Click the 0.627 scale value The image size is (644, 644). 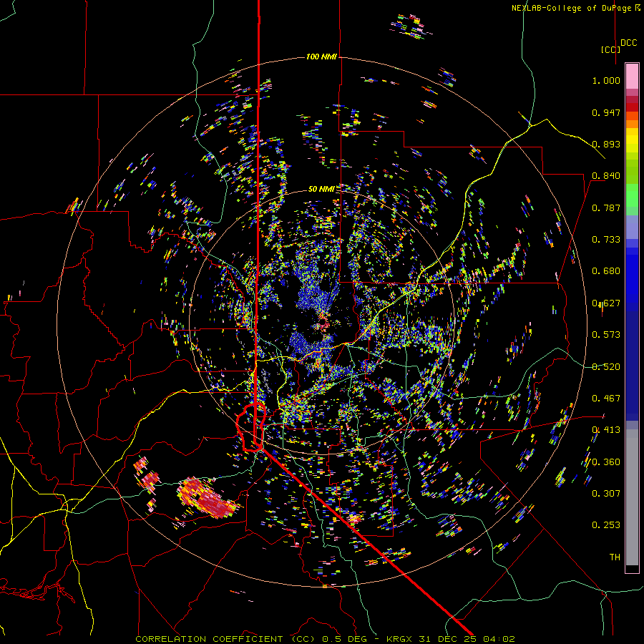pos(606,303)
